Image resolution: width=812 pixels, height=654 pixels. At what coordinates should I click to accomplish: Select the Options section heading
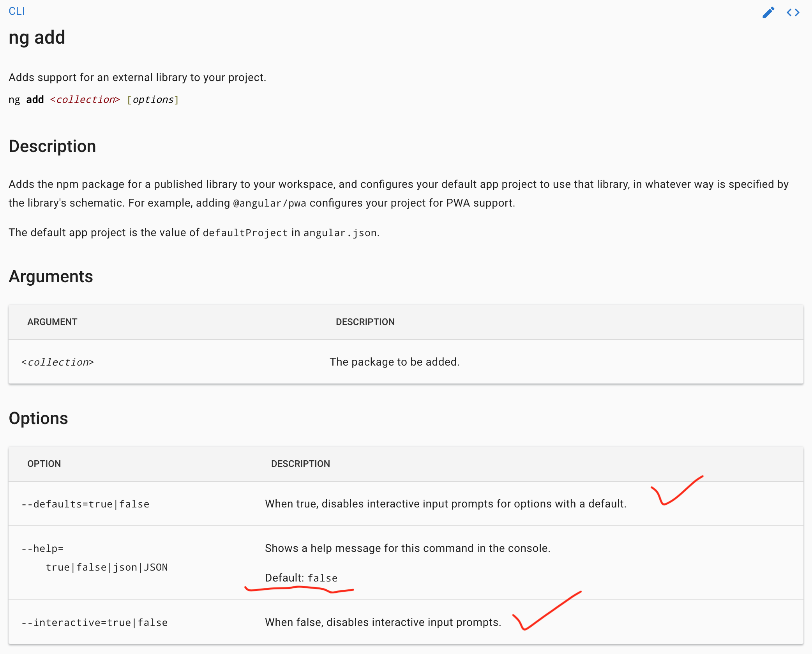38,418
